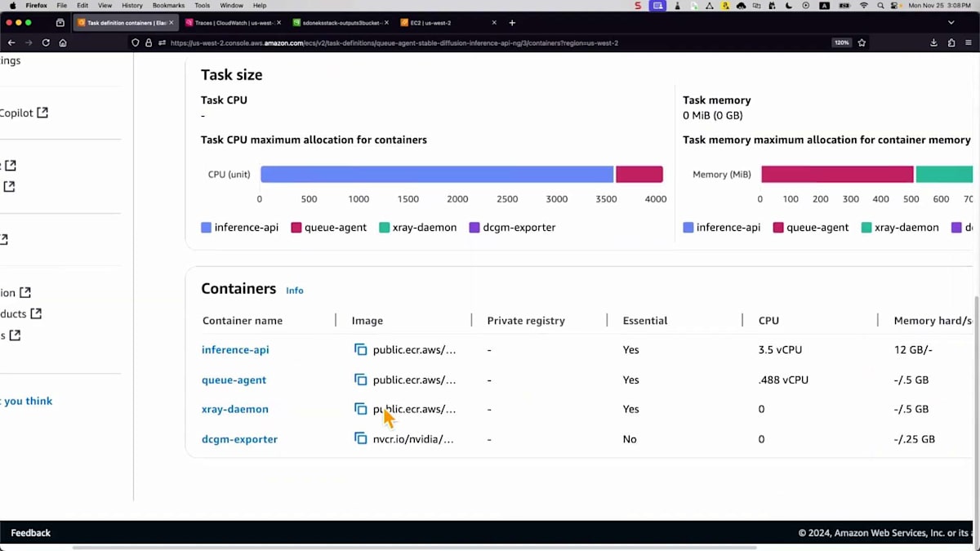
Task: Close the Task definition containers tab
Action: (x=171, y=23)
